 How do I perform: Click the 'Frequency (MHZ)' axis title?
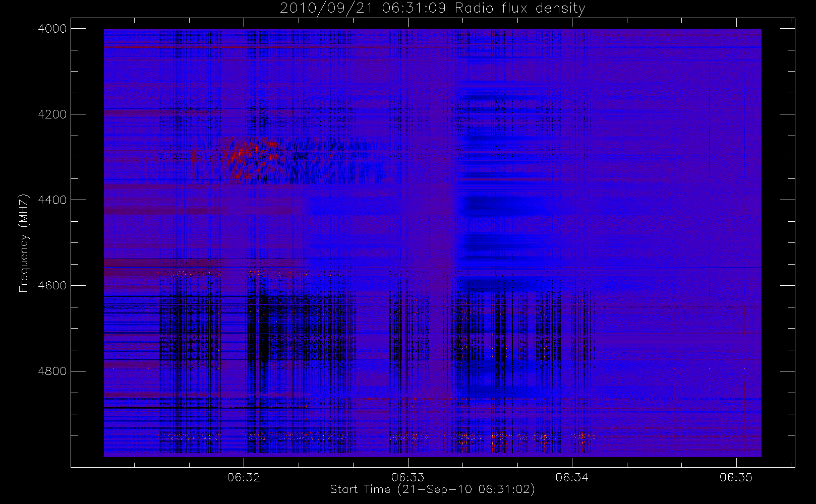point(24,243)
